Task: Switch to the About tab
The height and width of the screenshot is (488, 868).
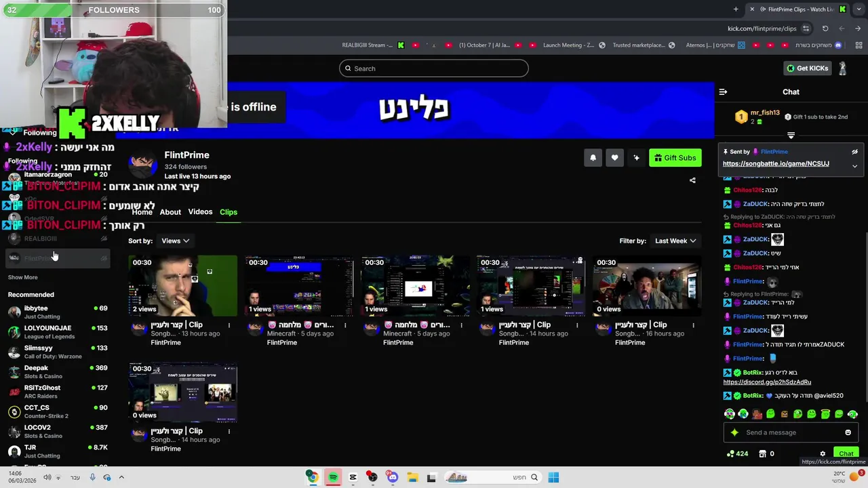Action: [x=170, y=212]
